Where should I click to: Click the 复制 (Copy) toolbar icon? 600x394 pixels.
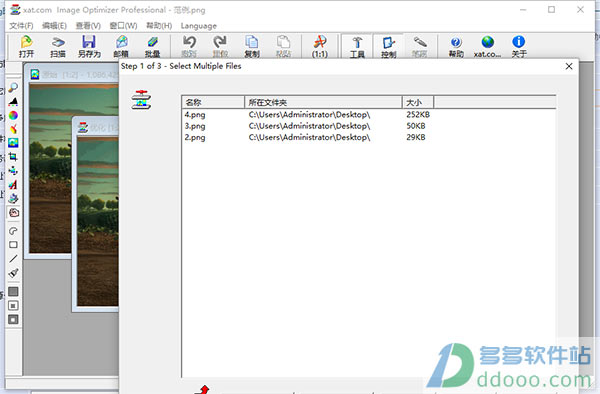click(x=252, y=46)
